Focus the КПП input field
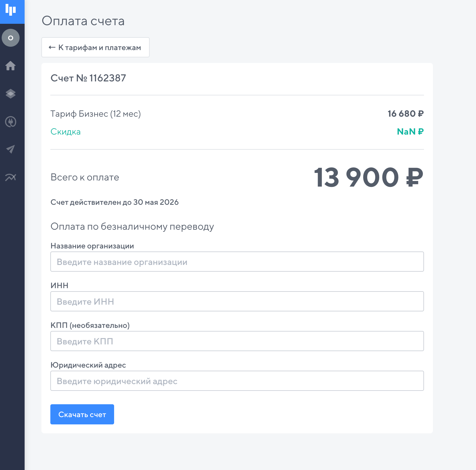The width and height of the screenshot is (476, 470). [237, 341]
